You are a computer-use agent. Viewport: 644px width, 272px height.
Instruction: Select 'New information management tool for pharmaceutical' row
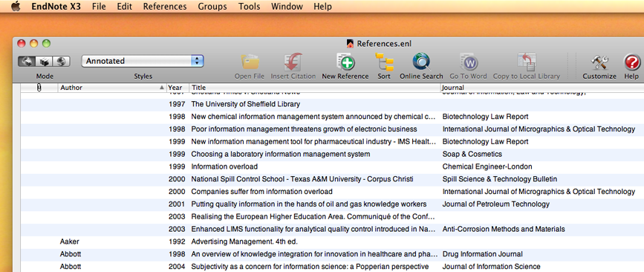(332, 142)
